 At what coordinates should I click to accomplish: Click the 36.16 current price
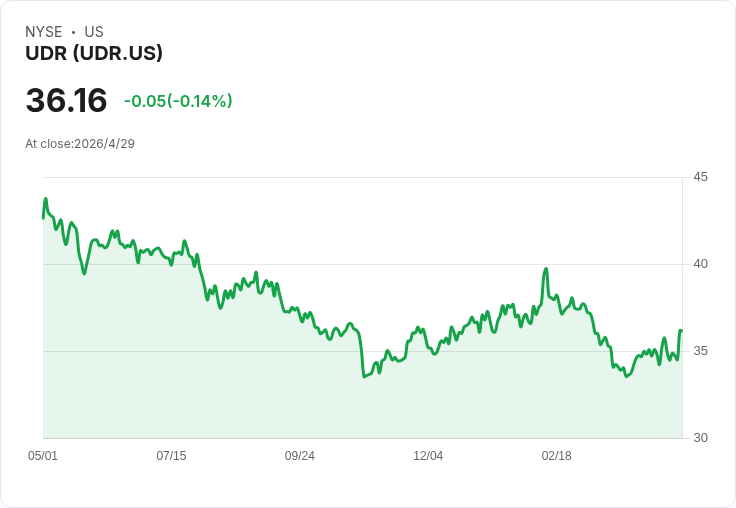(x=66, y=101)
